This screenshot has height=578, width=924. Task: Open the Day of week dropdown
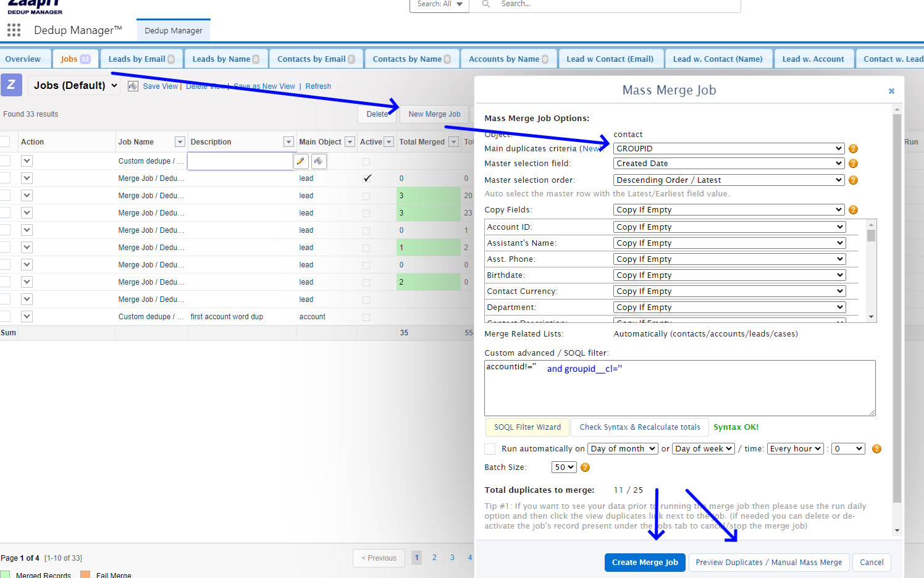coord(703,449)
